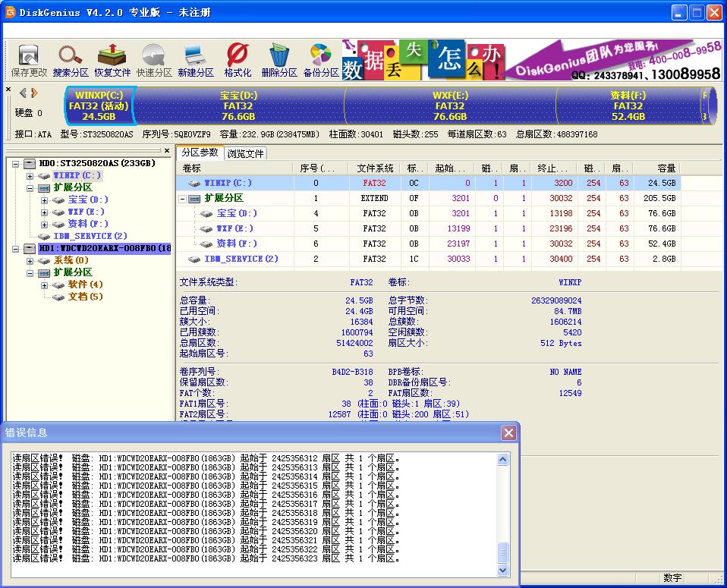
Task: Select 软件 (4) partition in the tree
Action: pos(85,285)
